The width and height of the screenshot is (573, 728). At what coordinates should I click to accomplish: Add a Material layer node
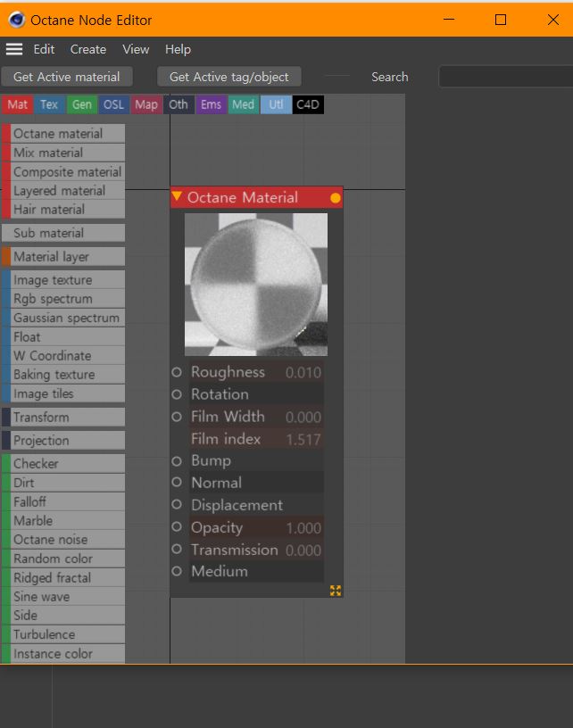point(63,257)
